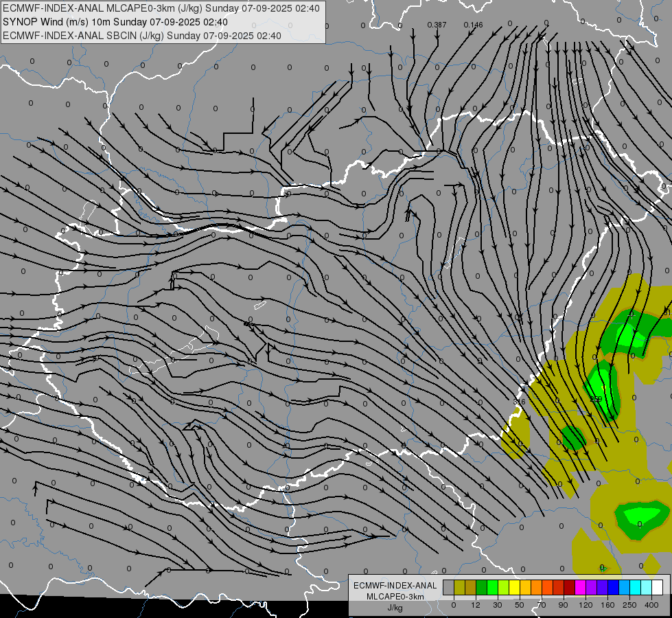Click the legend subtitle 'MLCAPE0-3km'
The width and height of the screenshot is (672, 618).
[x=395, y=597]
